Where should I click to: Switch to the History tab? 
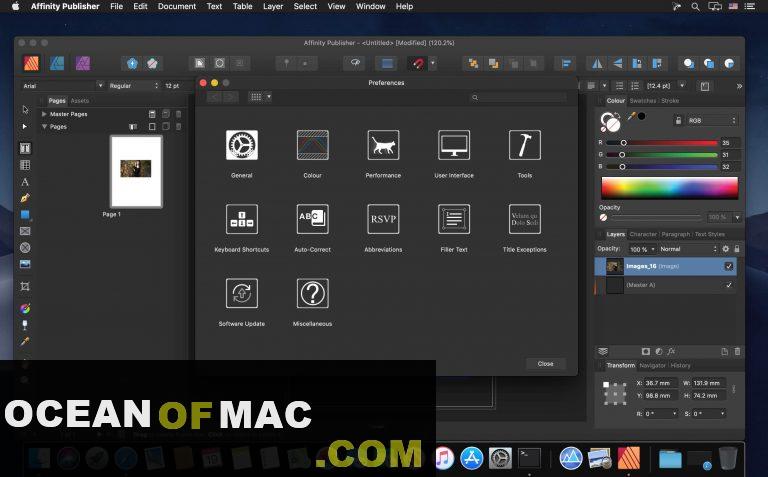(680, 365)
